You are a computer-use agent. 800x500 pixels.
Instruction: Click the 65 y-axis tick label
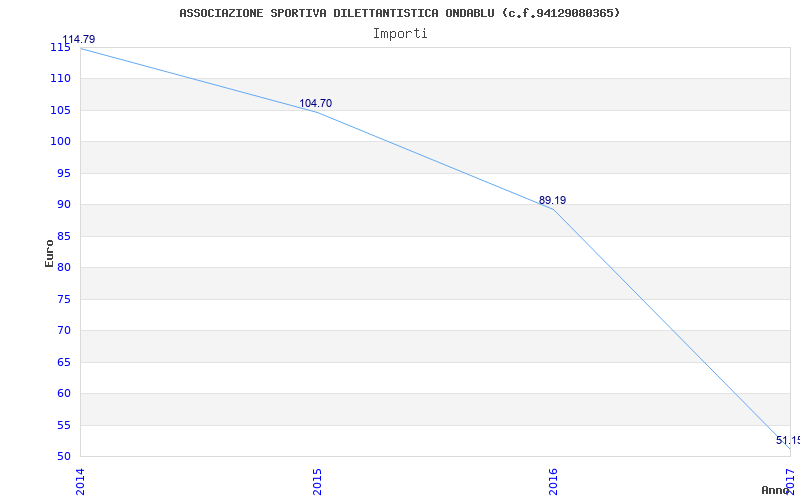point(63,362)
